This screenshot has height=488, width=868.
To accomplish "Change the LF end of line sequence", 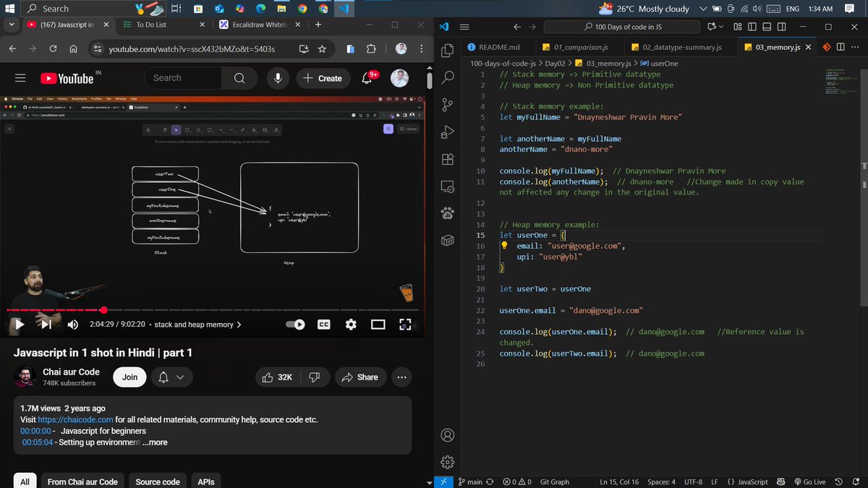I will point(715,481).
